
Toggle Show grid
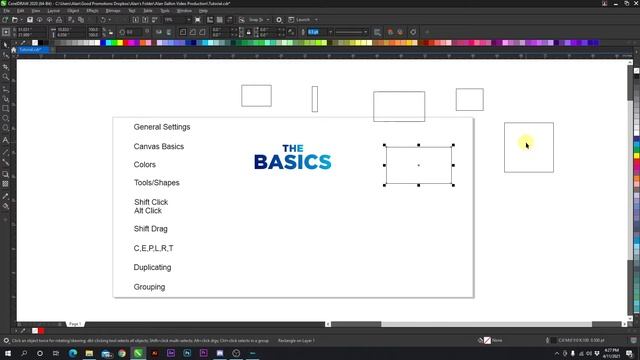click(220, 20)
